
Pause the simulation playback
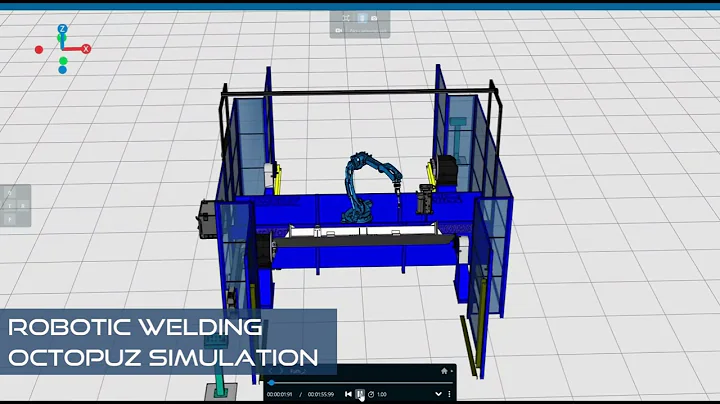click(360, 394)
